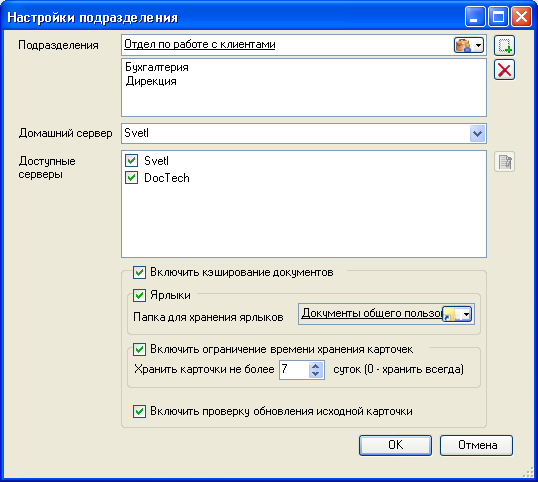Maximize the 'Настройки подразделения' window

(498, 16)
